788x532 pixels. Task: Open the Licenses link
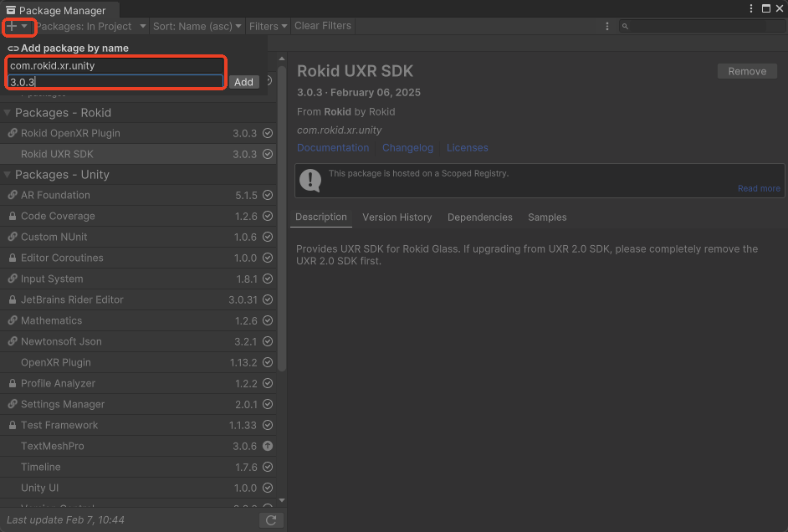point(468,148)
